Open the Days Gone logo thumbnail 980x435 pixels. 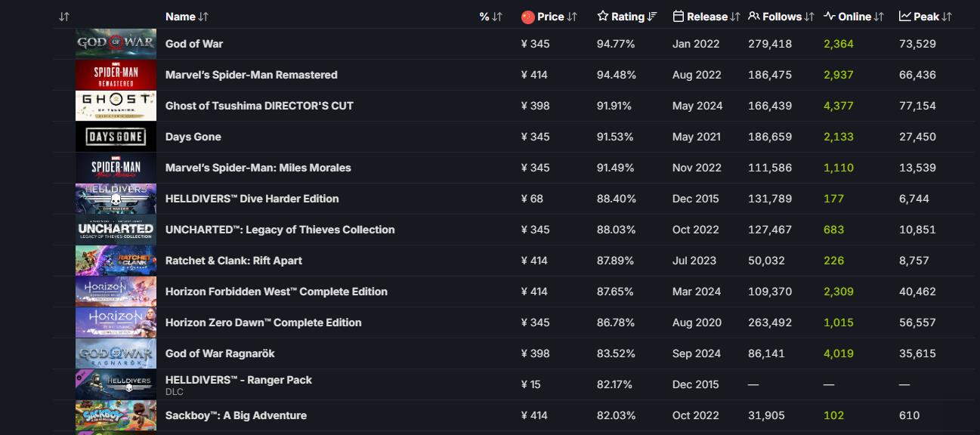(x=116, y=137)
